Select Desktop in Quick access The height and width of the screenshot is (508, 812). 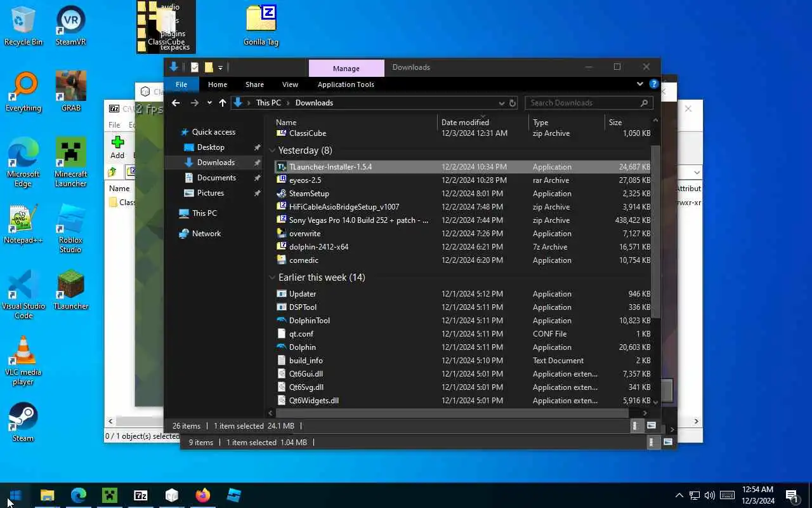click(211, 147)
